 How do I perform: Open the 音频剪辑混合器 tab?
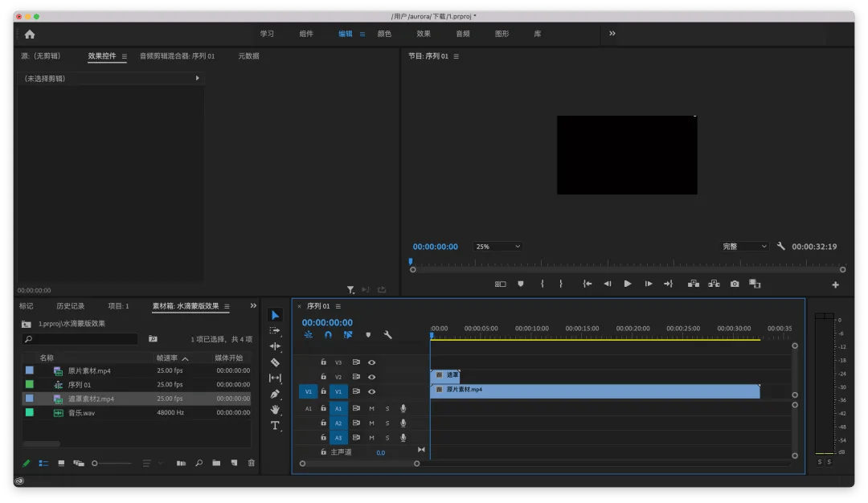point(177,56)
